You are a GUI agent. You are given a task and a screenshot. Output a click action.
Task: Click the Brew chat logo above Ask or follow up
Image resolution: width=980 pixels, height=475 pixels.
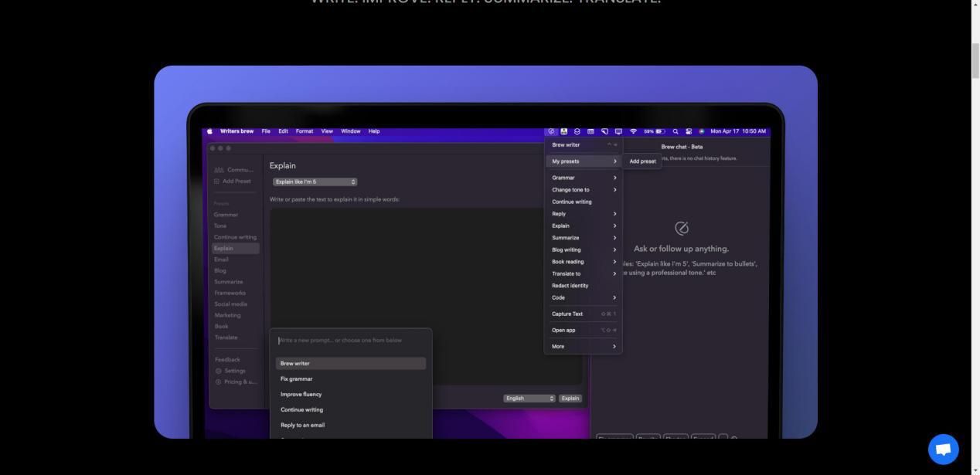pyautogui.click(x=682, y=228)
